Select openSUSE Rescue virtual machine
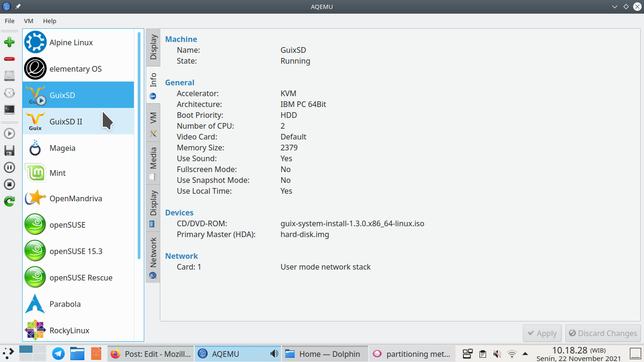Screen dimensions: 644x362 (78, 278)
